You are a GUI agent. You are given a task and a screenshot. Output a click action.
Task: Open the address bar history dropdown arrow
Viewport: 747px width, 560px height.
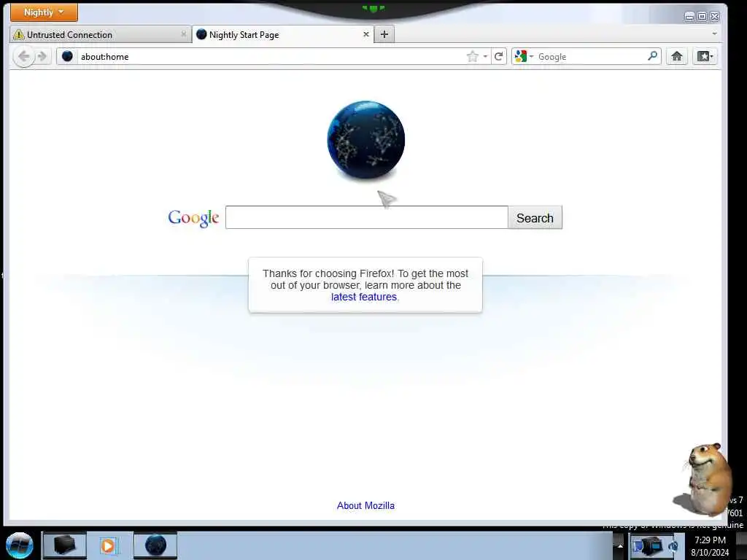point(485,57)
